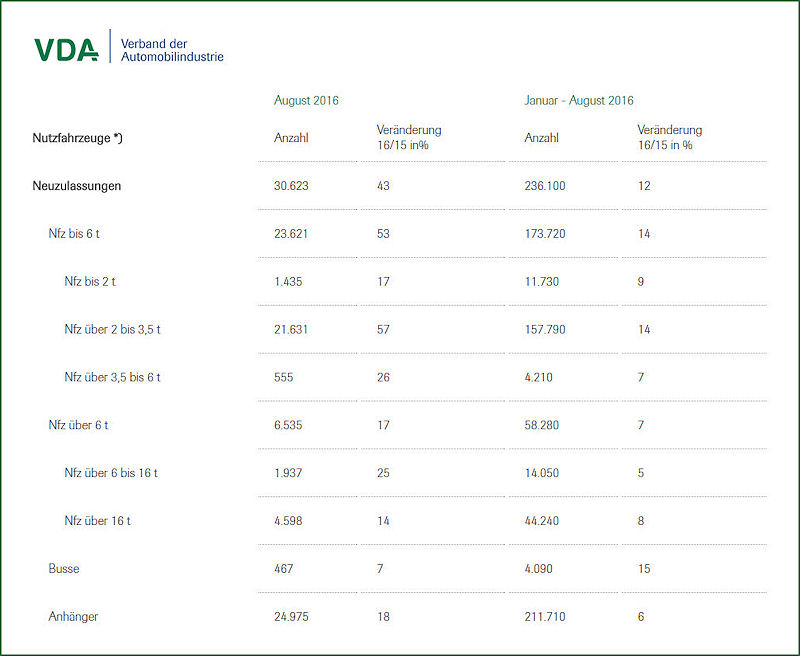
Task: Select the value 4.090
Action: 539,569
